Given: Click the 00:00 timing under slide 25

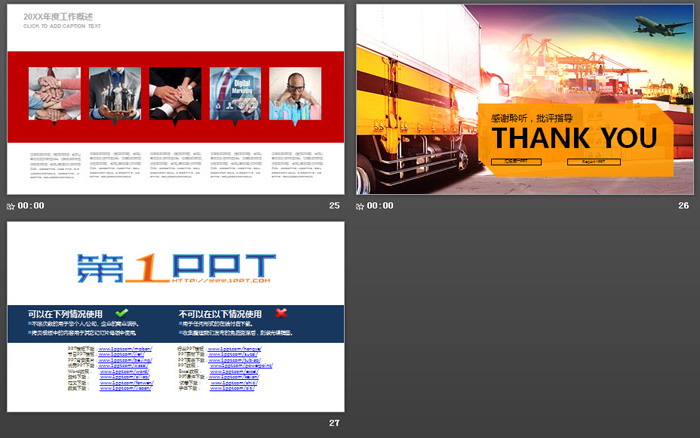Looking at the screenshot, I should coord(31,206).
